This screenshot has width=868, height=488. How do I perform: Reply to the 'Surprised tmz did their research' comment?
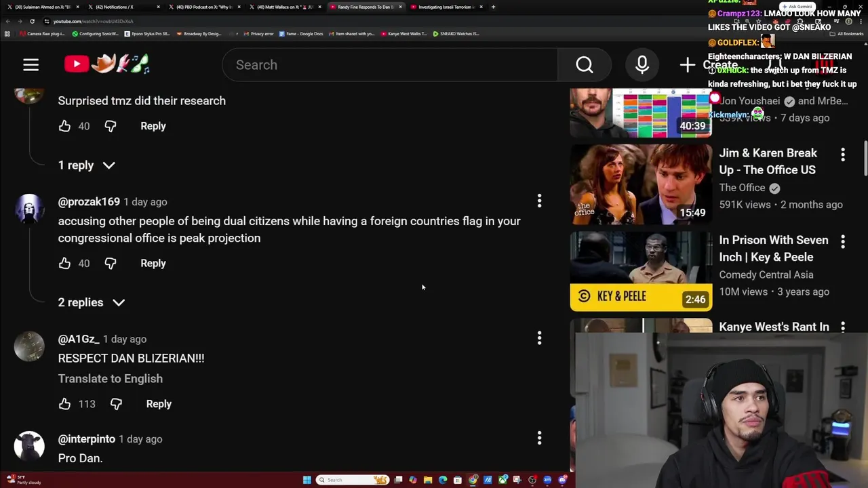click(153, 126)
